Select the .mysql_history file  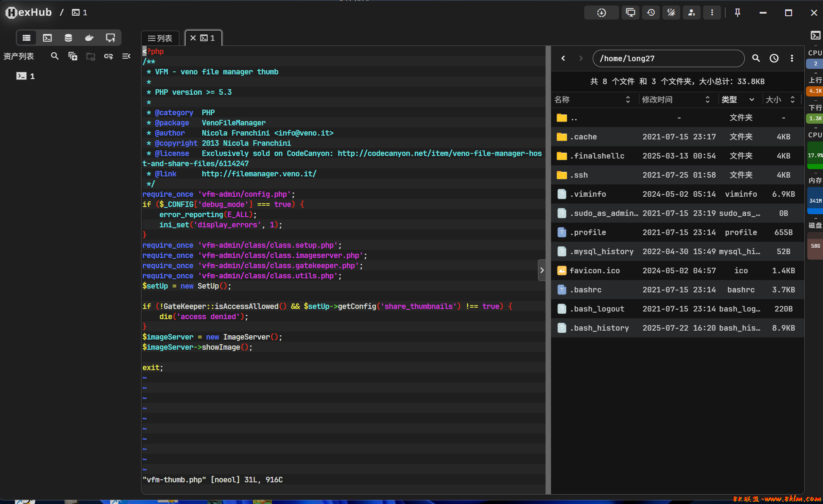[x=677, y=252]
